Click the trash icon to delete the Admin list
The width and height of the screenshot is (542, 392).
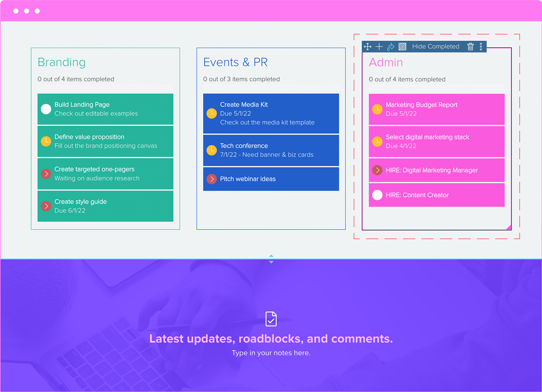(x=470, y=47)
